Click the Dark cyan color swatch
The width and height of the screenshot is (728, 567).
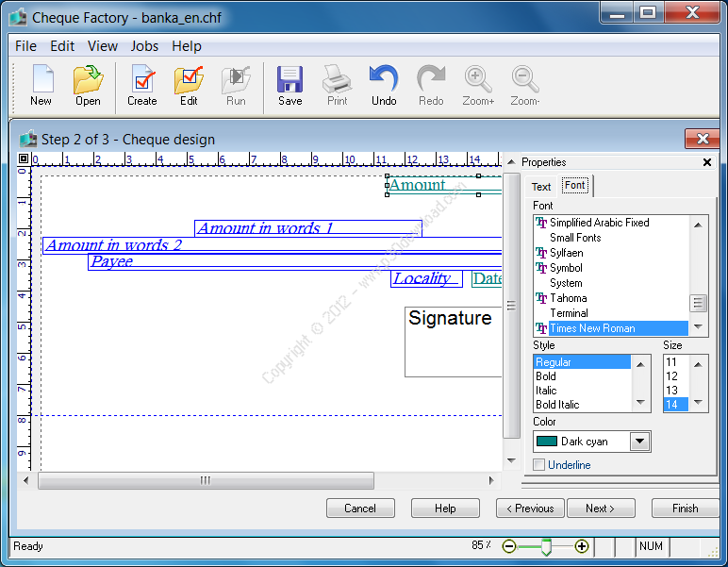click(x=547, y=442)
